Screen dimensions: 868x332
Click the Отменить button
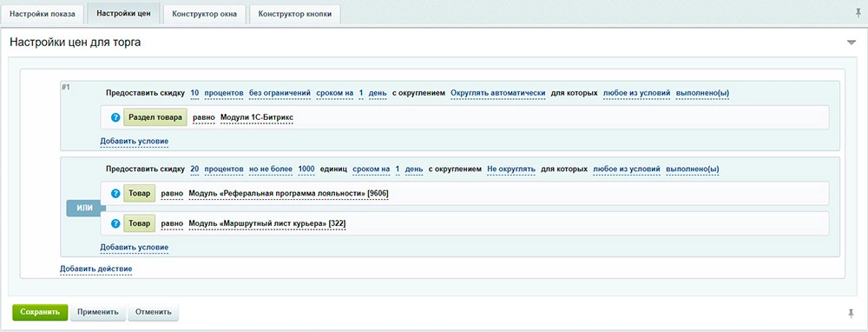coord(154,312)
